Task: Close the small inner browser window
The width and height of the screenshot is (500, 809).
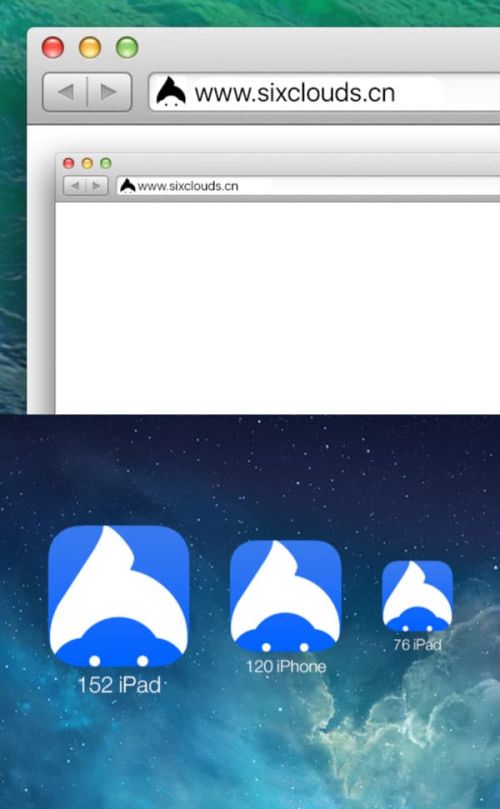Action: pyautogui.click(x=69, y=164)
